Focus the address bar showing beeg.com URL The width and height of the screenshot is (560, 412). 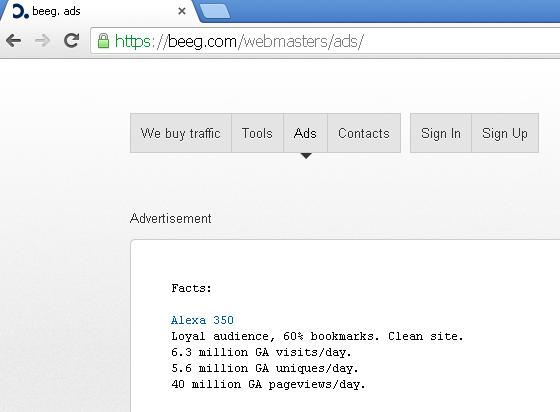(x=325, y=41)
